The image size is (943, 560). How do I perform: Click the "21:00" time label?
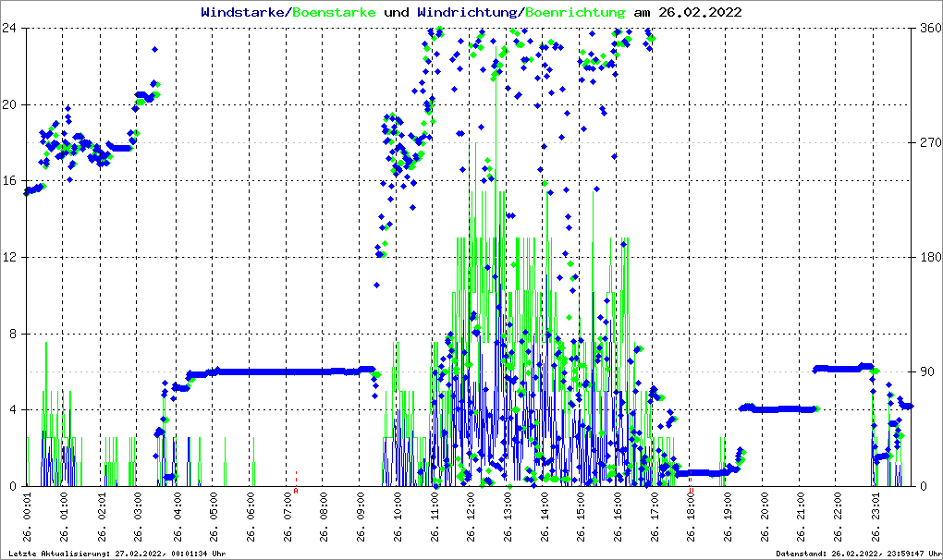pos(801,507)
